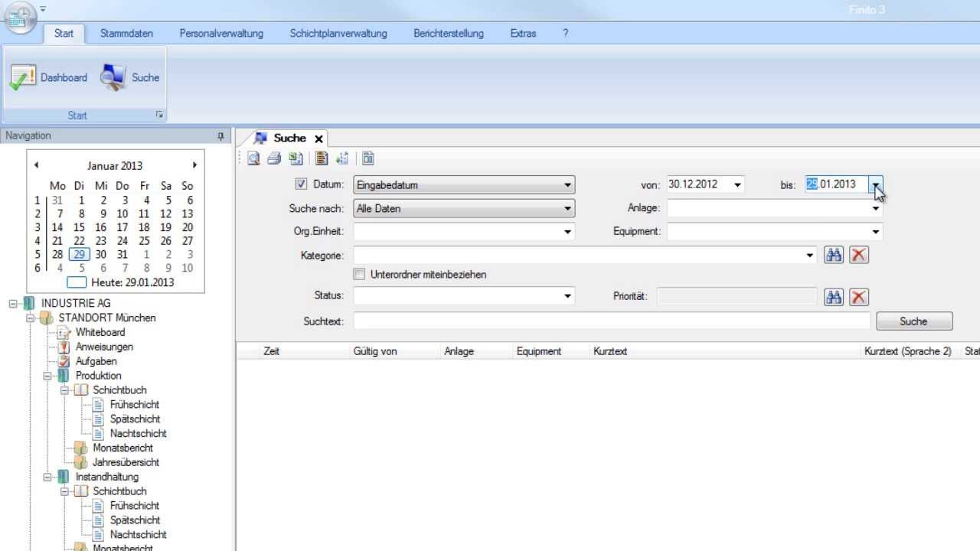Open the Extras ribbon tab
The width and height of the screenshot is (980, 551).
tap(523, 34)
